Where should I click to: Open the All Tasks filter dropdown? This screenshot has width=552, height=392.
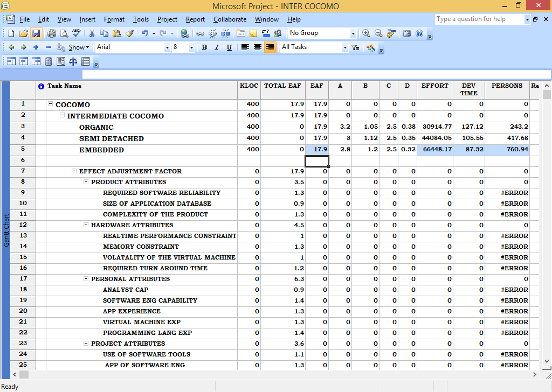(346, 47)
